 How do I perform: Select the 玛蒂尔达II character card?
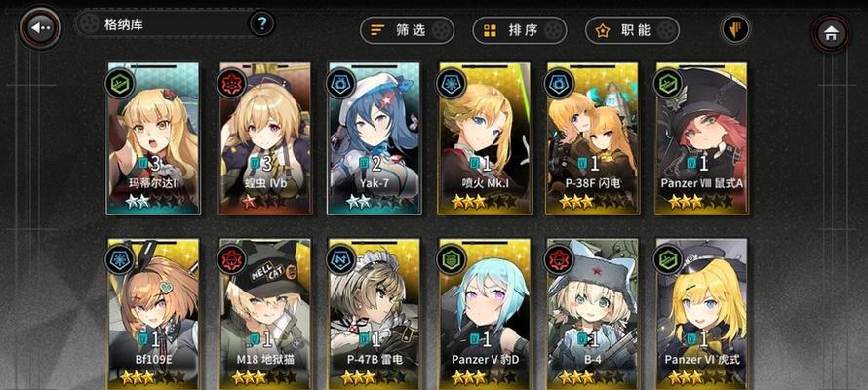(x=153, y=138)
